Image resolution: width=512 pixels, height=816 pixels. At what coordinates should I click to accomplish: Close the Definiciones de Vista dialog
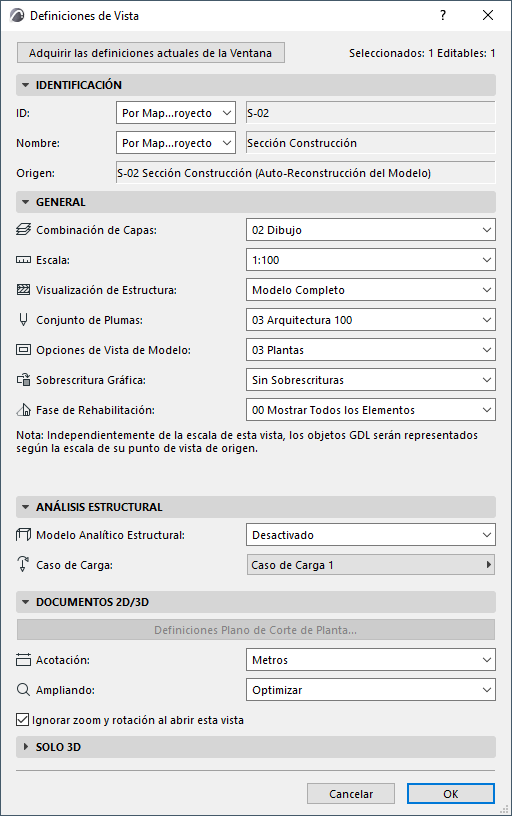[488, 15]
